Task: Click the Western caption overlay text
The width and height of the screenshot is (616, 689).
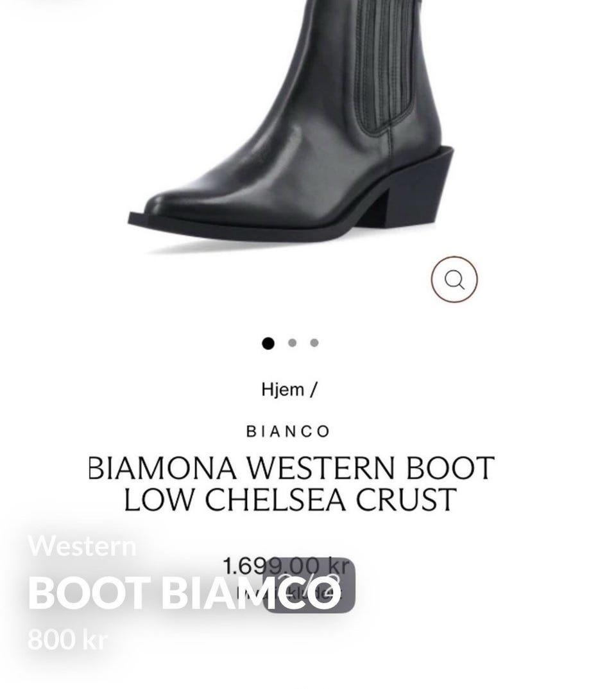Action: coord(81,546)
